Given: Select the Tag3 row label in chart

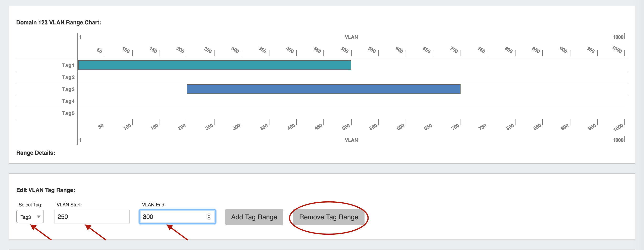Looking at the screenshot, I should click(68, 89).
